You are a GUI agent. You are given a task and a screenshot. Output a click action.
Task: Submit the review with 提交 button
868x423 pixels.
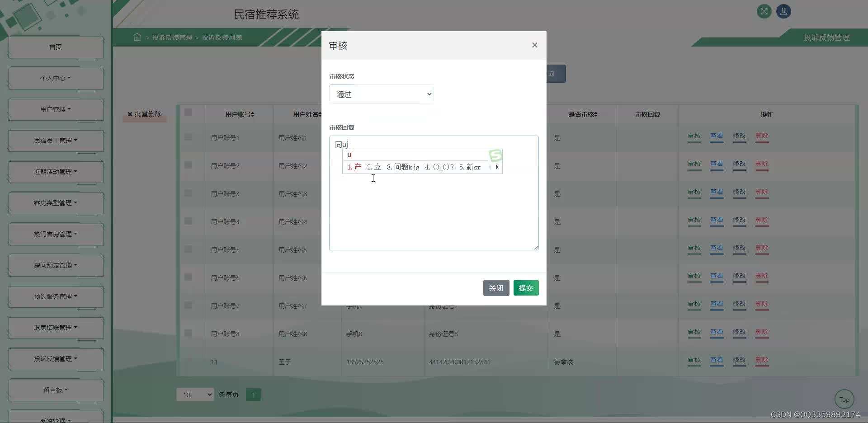pyautogui.click(x=526, y=288)
